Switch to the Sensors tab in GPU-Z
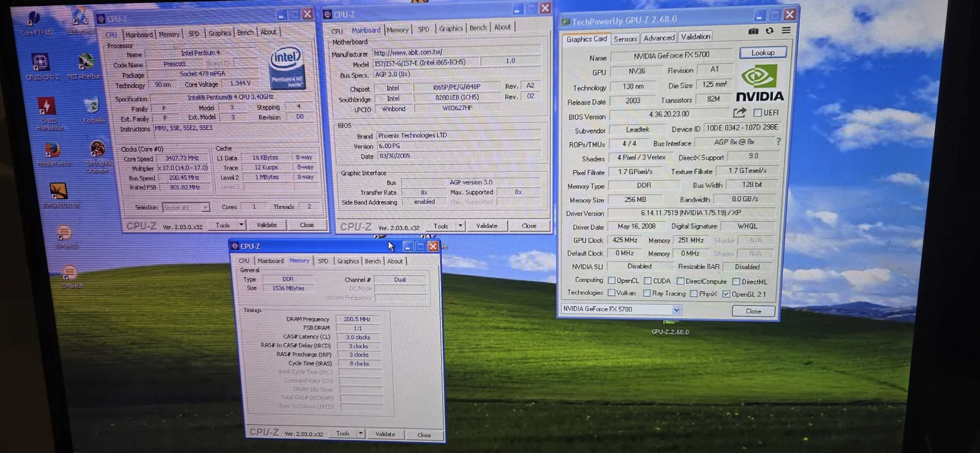 tap(625, 39)
